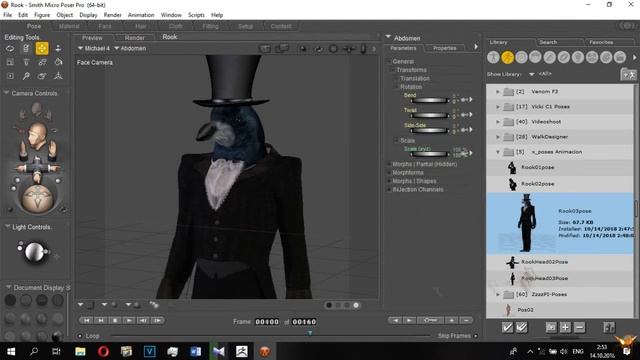Click the camera trackball sphere
Viewport: 640px width, 360px height.
point(37,199)
